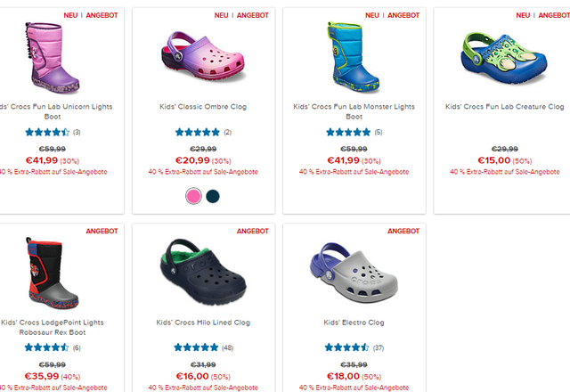Open the blue Monster Lights Boot image
This screenshot has width=570, height=392.
(354, 57)
